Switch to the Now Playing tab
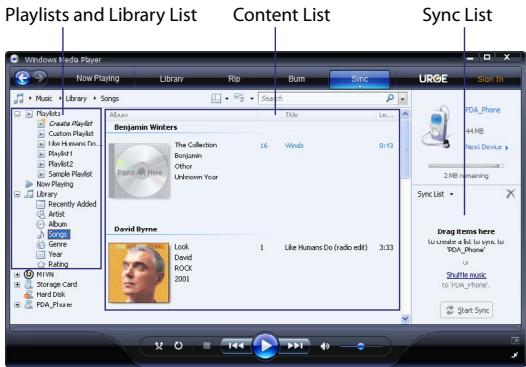This screenshot has width=526, height=367. tap(98, 78)
